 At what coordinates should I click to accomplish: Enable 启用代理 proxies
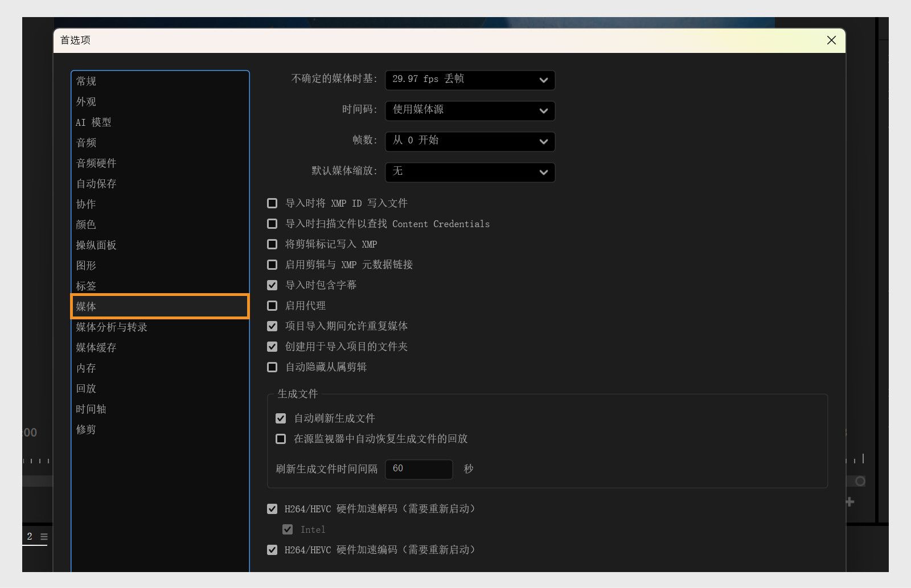click(272, 305)
